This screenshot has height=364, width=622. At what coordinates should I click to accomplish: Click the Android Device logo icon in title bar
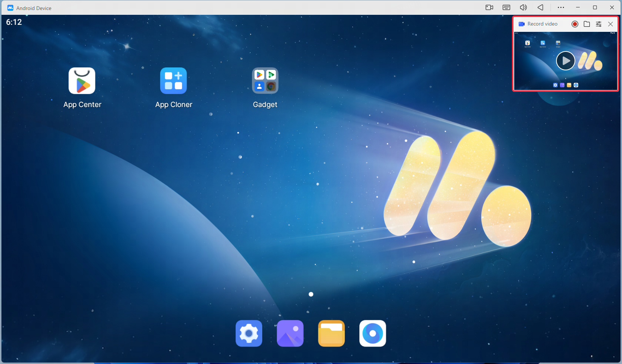(x=10, y=8)
